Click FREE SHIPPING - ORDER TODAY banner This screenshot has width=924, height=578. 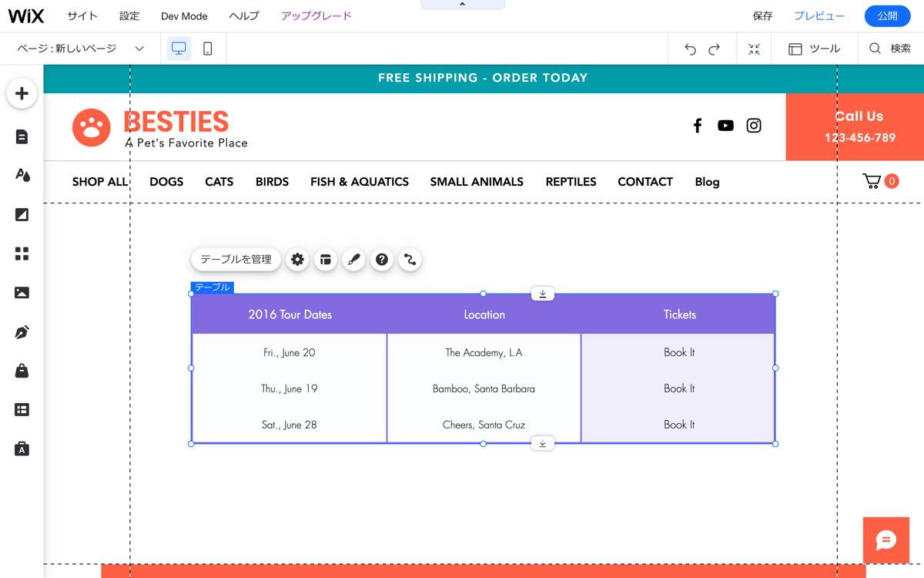[x=483, y=78]
